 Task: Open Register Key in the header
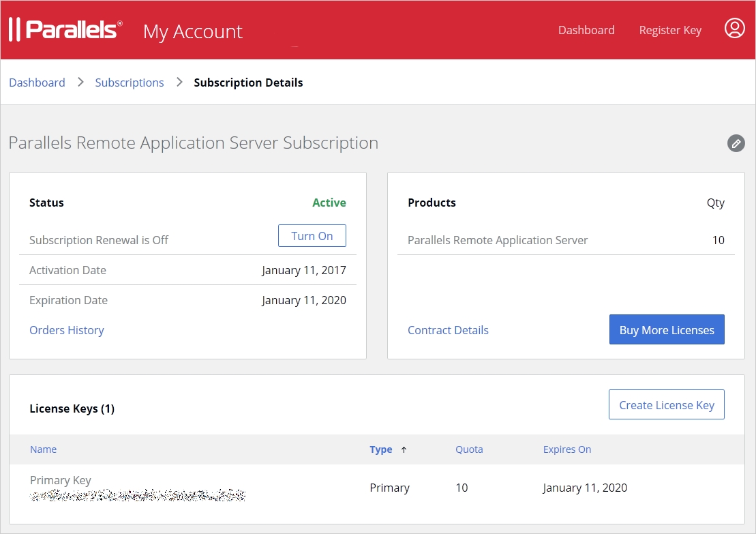(669, 30)
